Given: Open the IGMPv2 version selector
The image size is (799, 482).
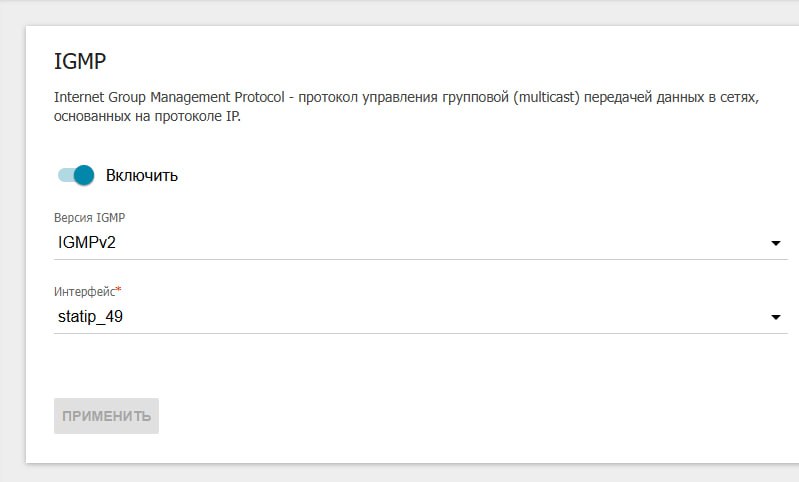Looking at the screenshot, I should click(420, 243).
